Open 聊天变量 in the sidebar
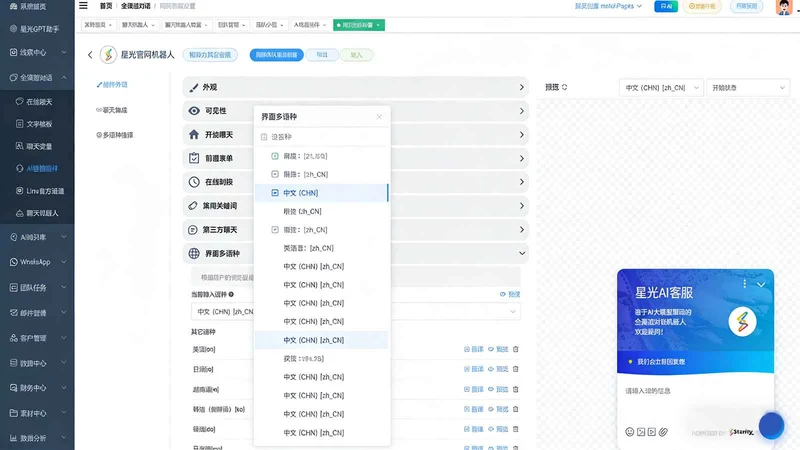The image size is (800, 450). [x=37, y=146]
